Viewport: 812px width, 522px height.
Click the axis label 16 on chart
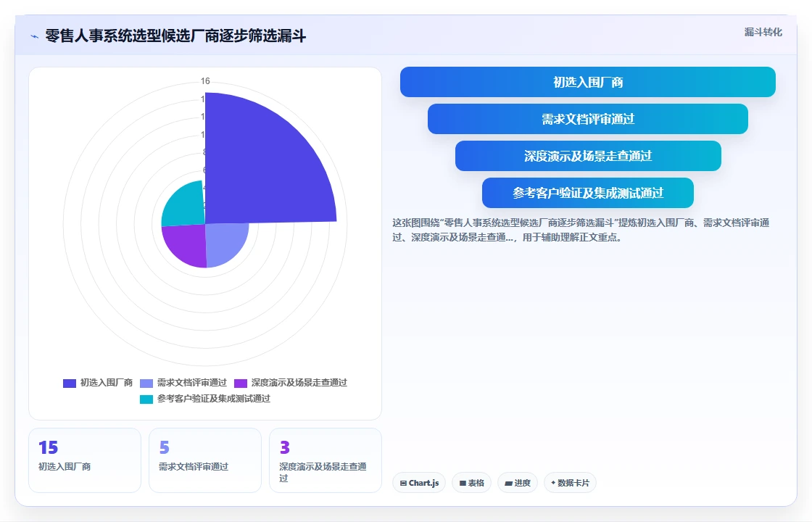point(205,80)
